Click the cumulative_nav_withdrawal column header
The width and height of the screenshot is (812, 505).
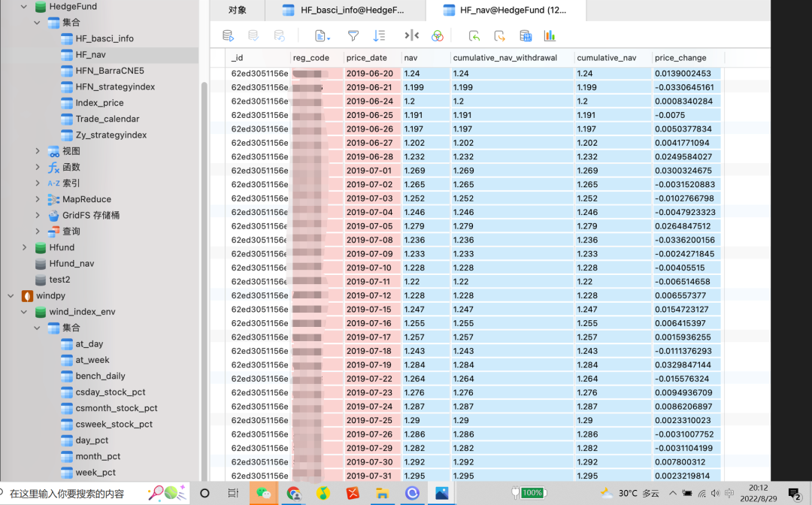[x=512, y=57]
